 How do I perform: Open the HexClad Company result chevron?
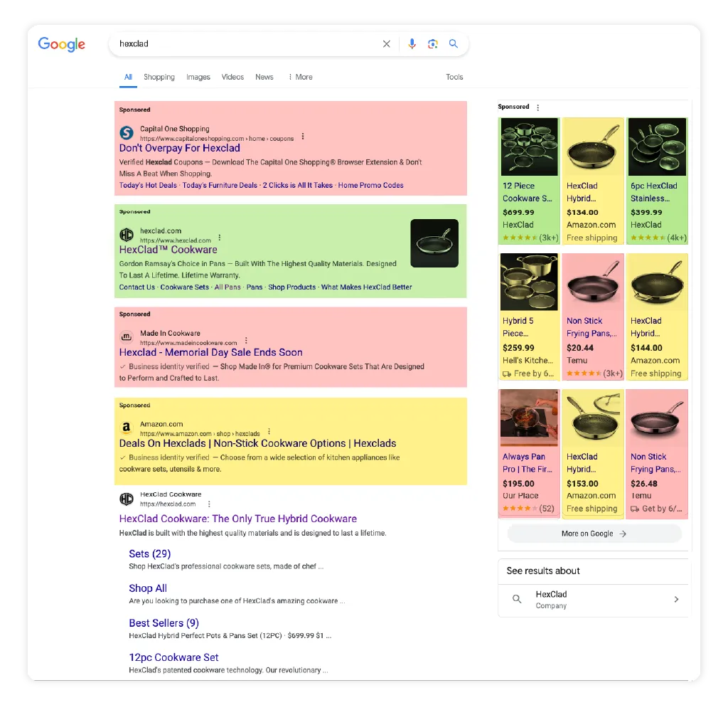click(x=677, y=600)
